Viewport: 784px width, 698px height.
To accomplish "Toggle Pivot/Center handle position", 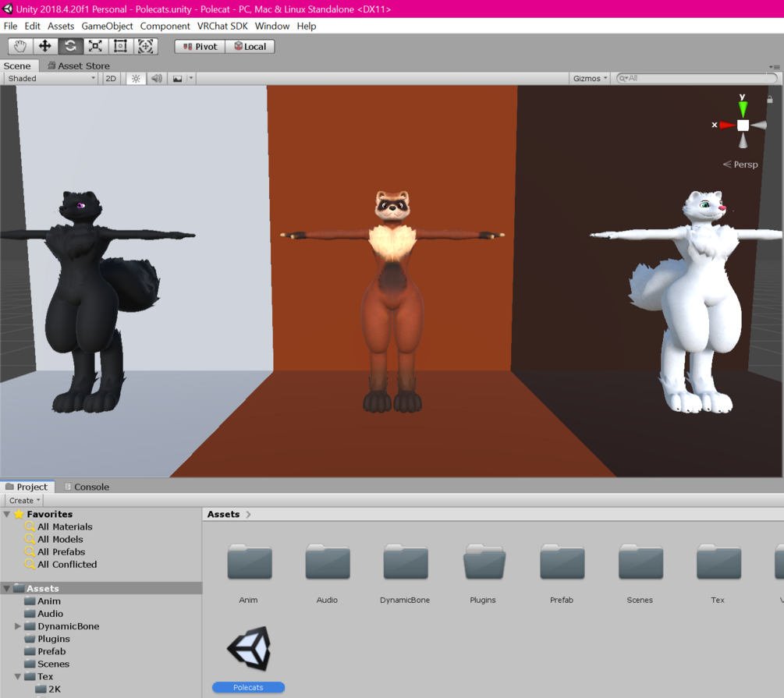I will click(x=200, y=47).
